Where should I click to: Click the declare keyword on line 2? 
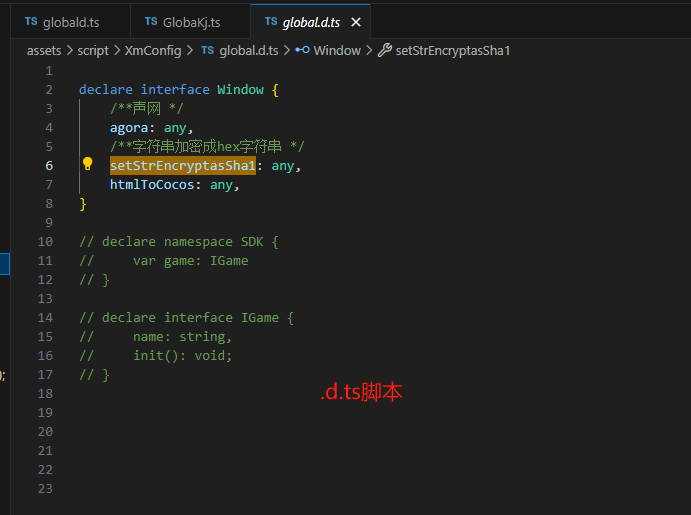click(106, 89)
